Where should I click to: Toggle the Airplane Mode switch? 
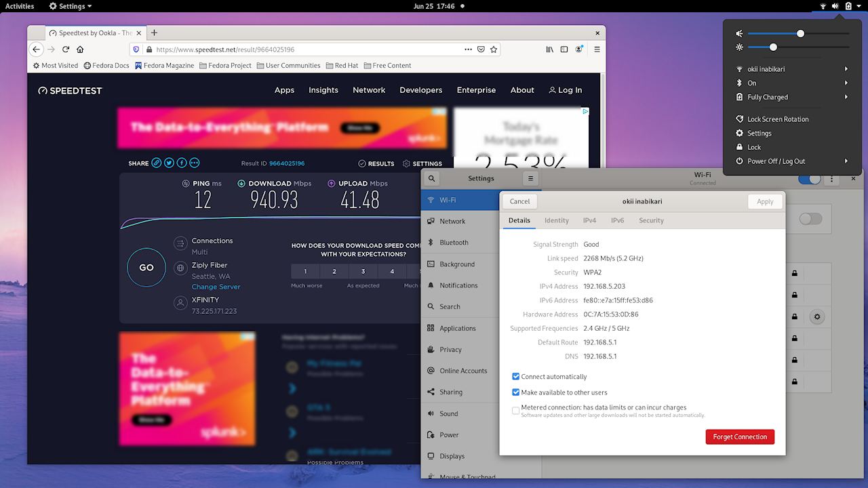810,219
